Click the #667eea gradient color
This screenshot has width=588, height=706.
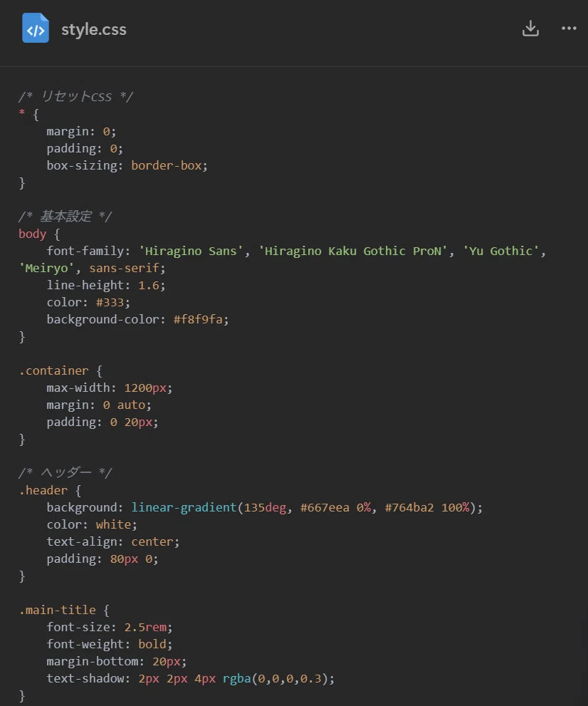tap(325, 507)
